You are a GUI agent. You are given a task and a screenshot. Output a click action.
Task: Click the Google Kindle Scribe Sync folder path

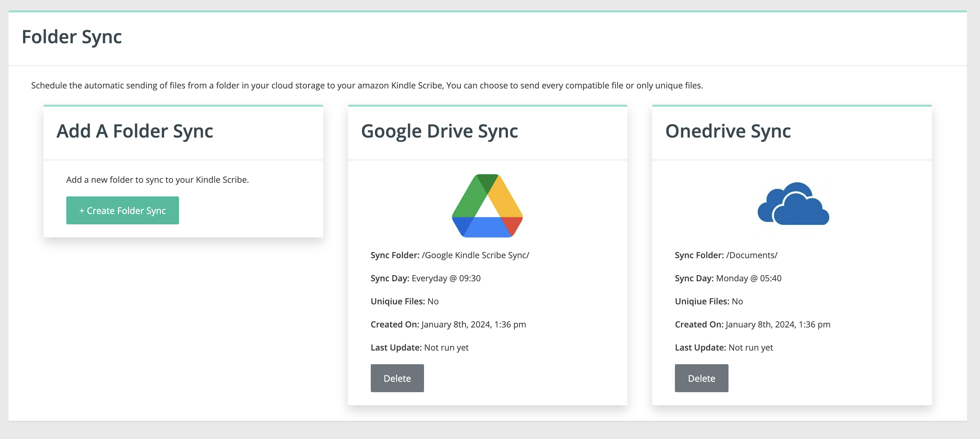(475, 255)
